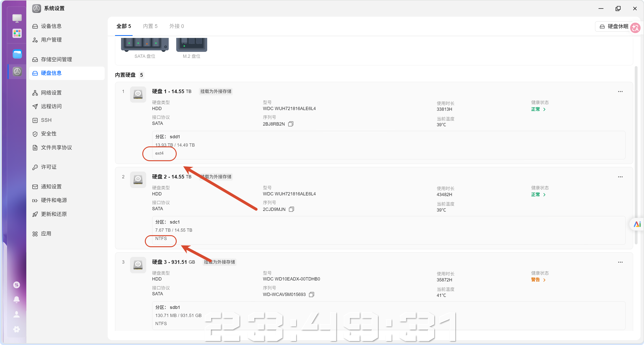This screenshot has width=644, height=345.
Task: Open 用户管理 in the sidebar
Action: pyautogui.click(x=67, y=40)
